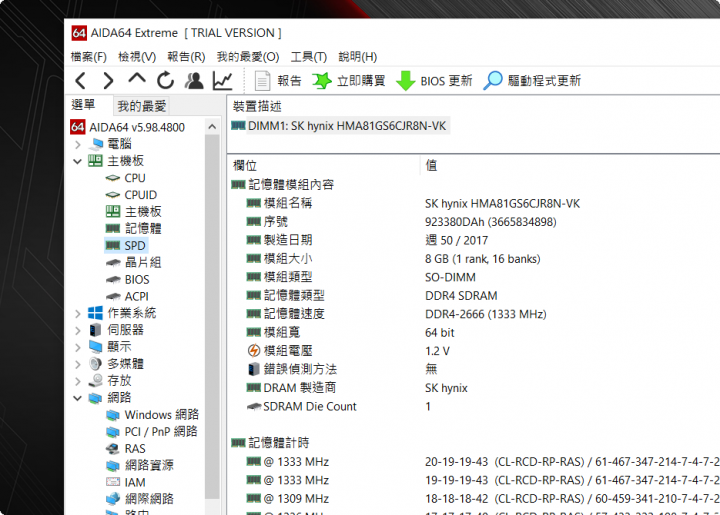This screenshot has width=720, height=515.
Task: Click the 記憶體計時 group header
Action: [270, 442]
